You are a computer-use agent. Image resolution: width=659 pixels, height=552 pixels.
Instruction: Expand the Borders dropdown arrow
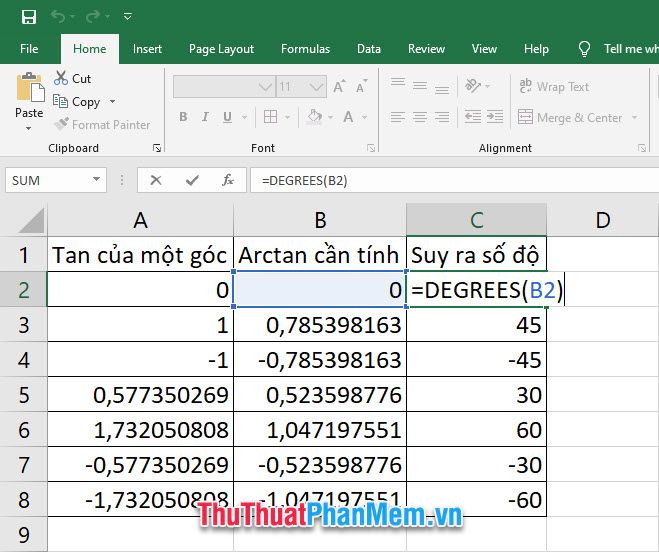coord(288,117)
